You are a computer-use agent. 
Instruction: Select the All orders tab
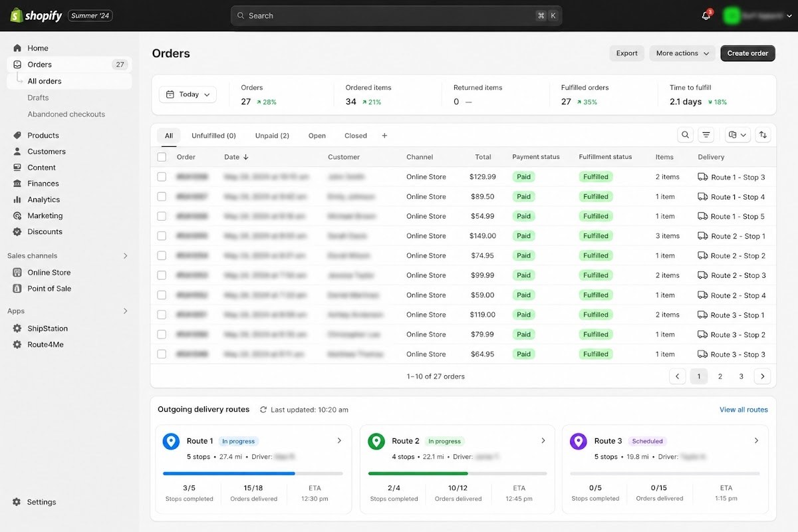[169, 136]
